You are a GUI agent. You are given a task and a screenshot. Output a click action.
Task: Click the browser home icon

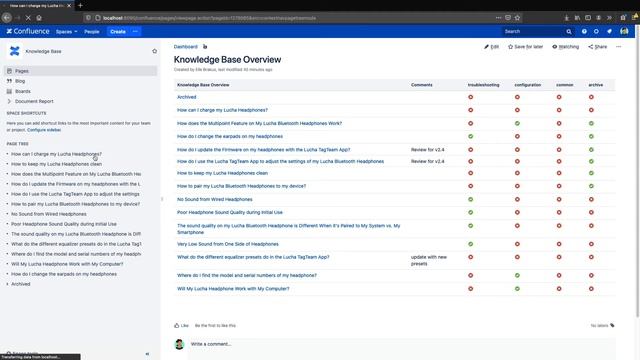(x=39, y=18)
